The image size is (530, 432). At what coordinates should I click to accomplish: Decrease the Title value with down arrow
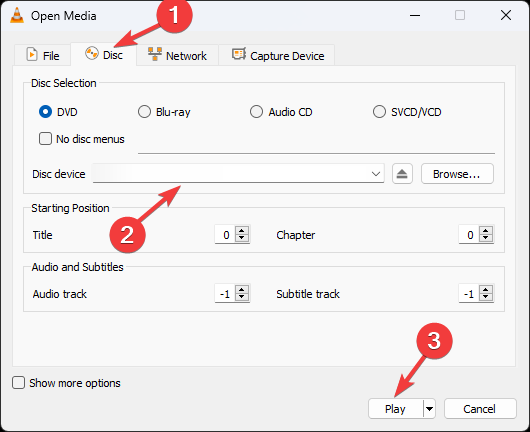tap(242, 238)
